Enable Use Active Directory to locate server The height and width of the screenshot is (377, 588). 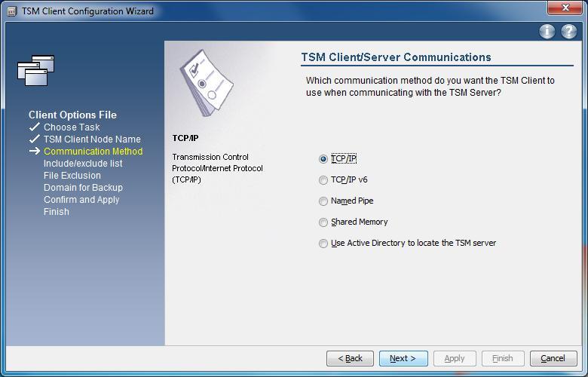(x=323, y=244)
